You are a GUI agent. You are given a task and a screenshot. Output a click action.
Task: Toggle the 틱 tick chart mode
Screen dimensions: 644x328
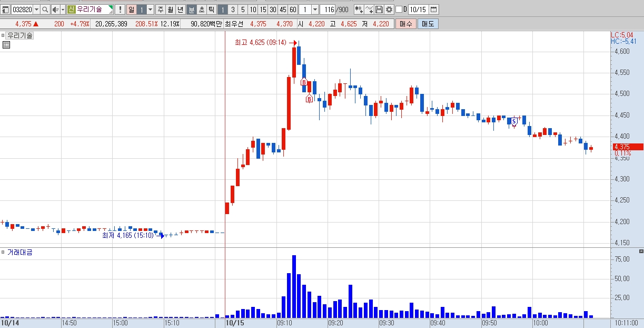211,9
